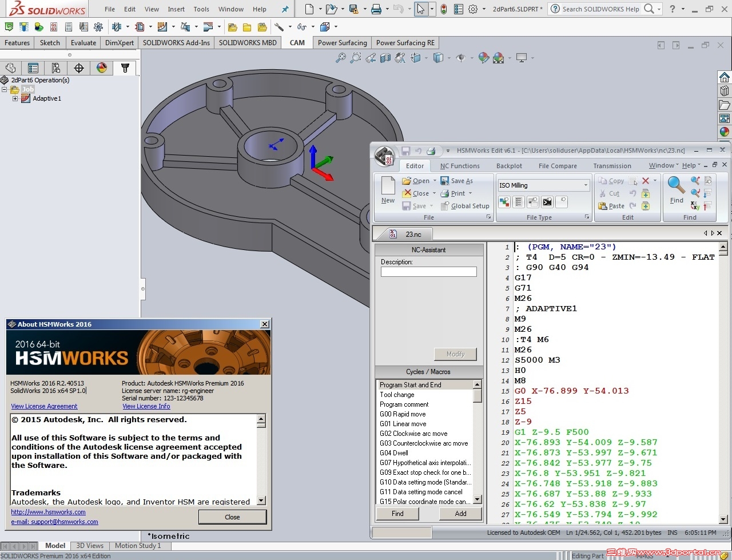This screenshot has height=560, width=732.
Task: Open the Window dropdown menu in HSMWorks Edit
Action: [664, 166]
